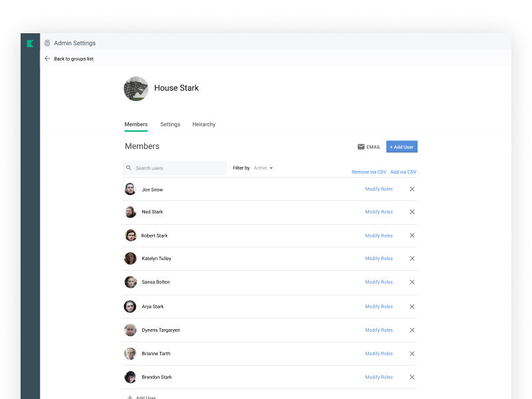Click the green logo in the sidebar
The image size is (532, 399).
30,44
